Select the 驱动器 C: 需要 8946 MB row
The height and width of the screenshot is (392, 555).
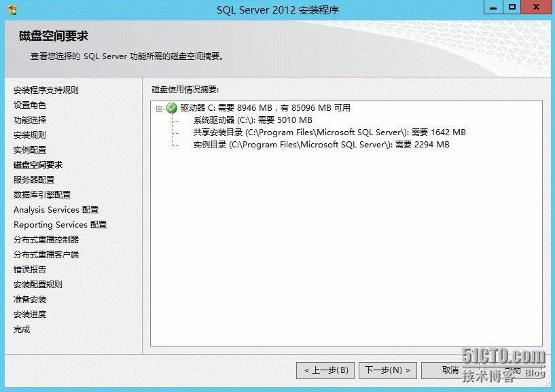click(266, 108)
